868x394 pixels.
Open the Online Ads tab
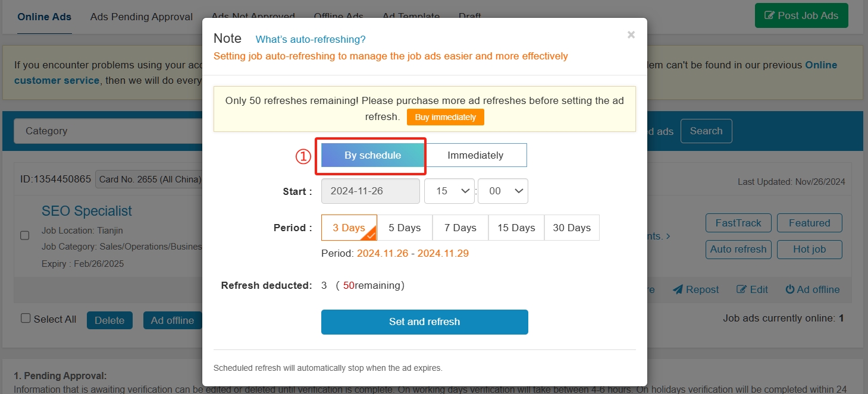(45, 17)
